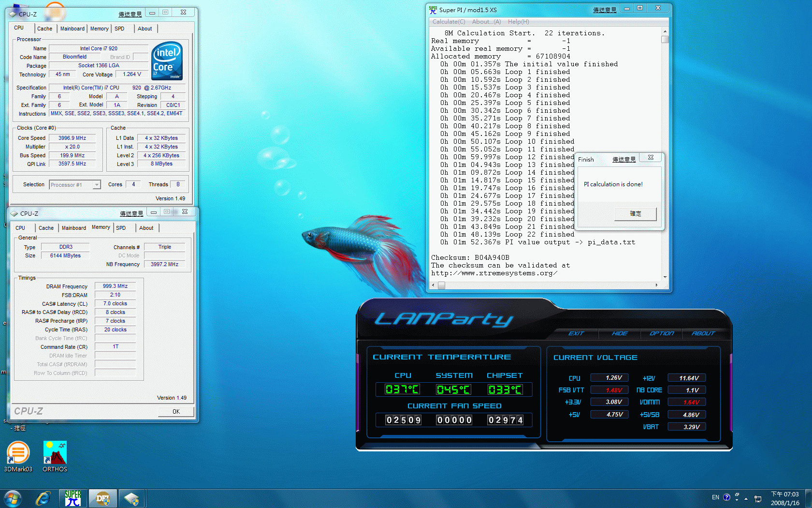Select About tab in lower CPU-Z window
The height and width of the screenshot is (508, 812).
[x=146, y=228]
